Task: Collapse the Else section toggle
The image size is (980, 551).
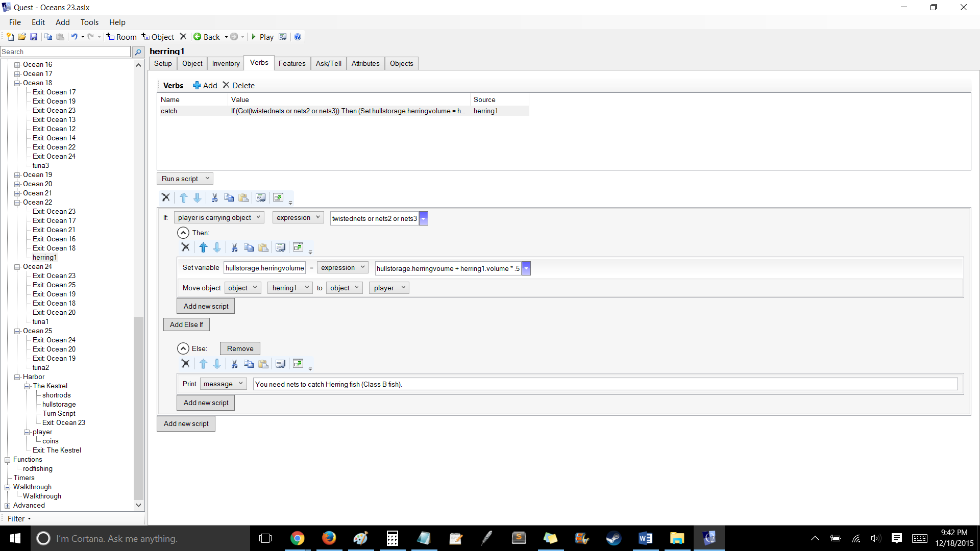Action: tap(183, 348)
